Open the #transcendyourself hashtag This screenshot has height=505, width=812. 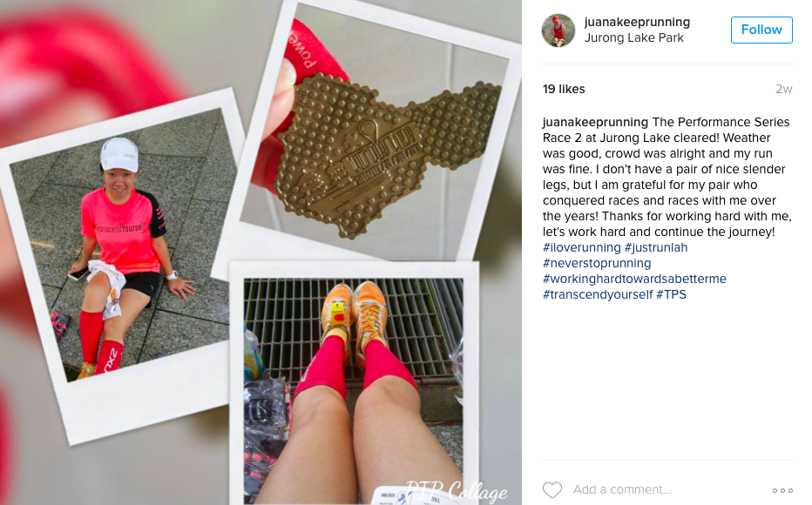click(x=598, y=294)
